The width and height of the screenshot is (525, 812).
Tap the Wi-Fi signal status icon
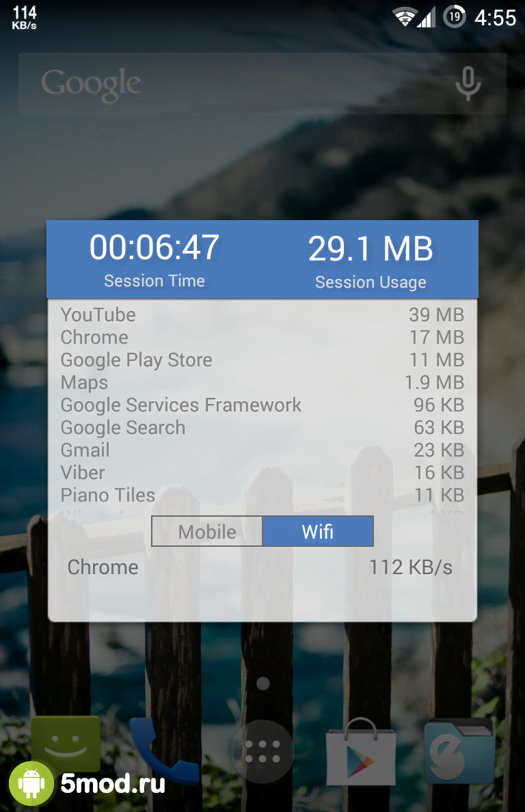(x=405, y=18)
